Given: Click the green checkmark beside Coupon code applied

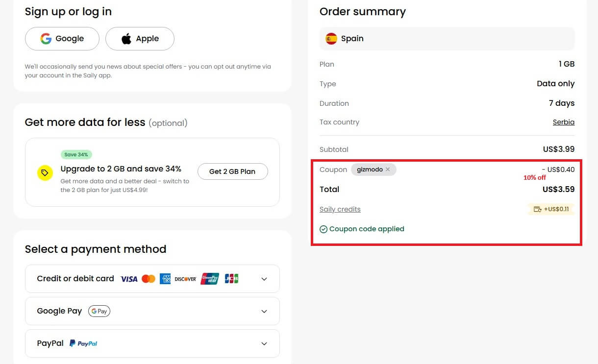Looking at the screenshot, I should click(324, 229).
